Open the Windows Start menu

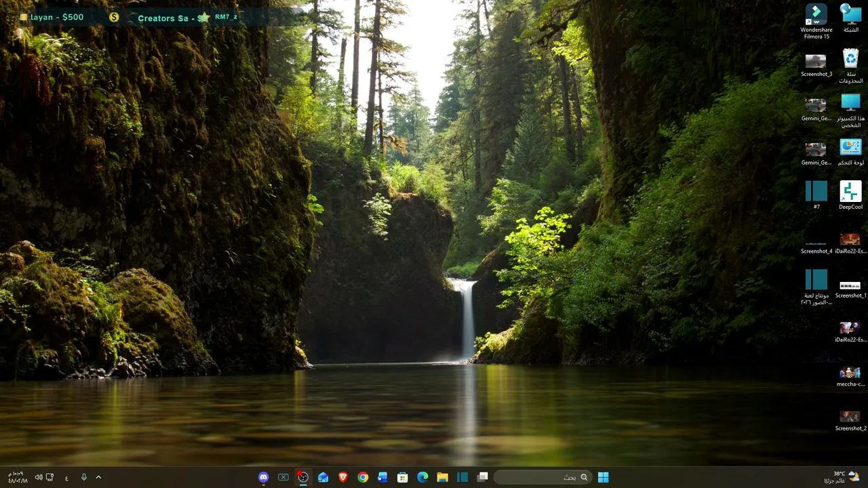[603, 477]
